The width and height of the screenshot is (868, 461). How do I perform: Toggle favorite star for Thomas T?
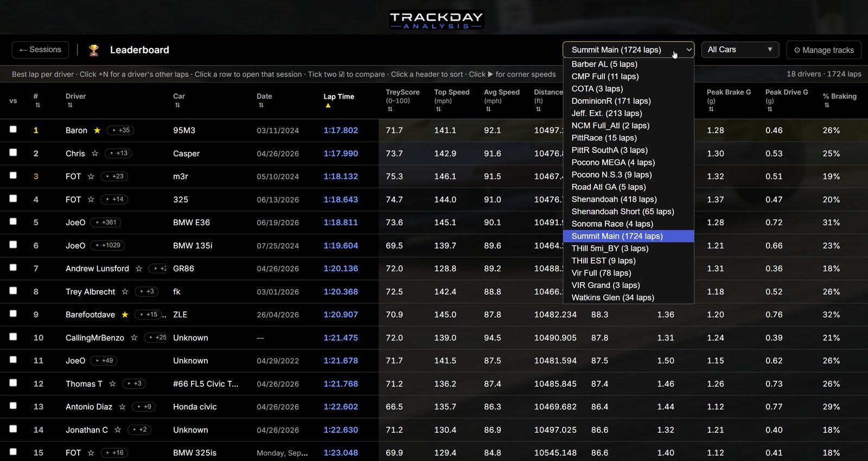(x=112, y=384)
